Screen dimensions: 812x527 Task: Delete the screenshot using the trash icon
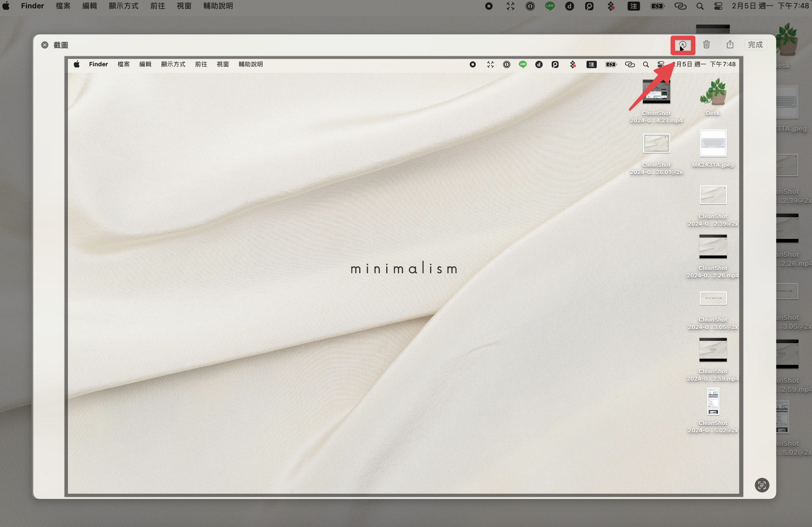click(x=706, y=45)
